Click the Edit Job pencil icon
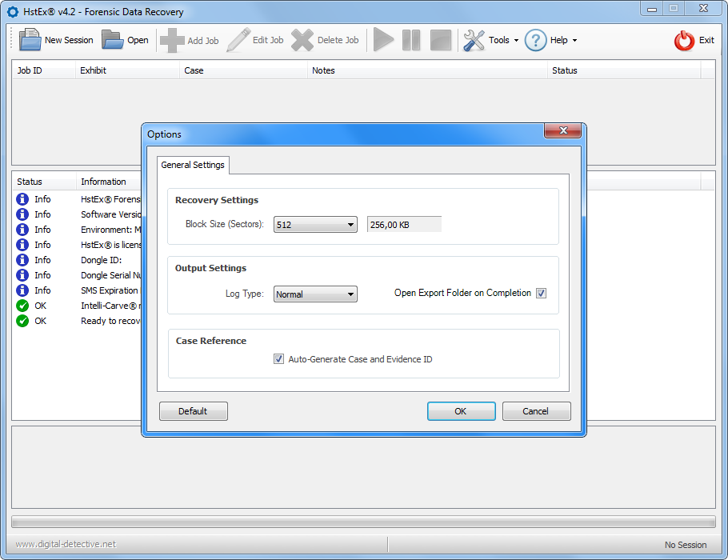Image resolution: width=728 pixels, height=560 pixels. pos(238,40)
